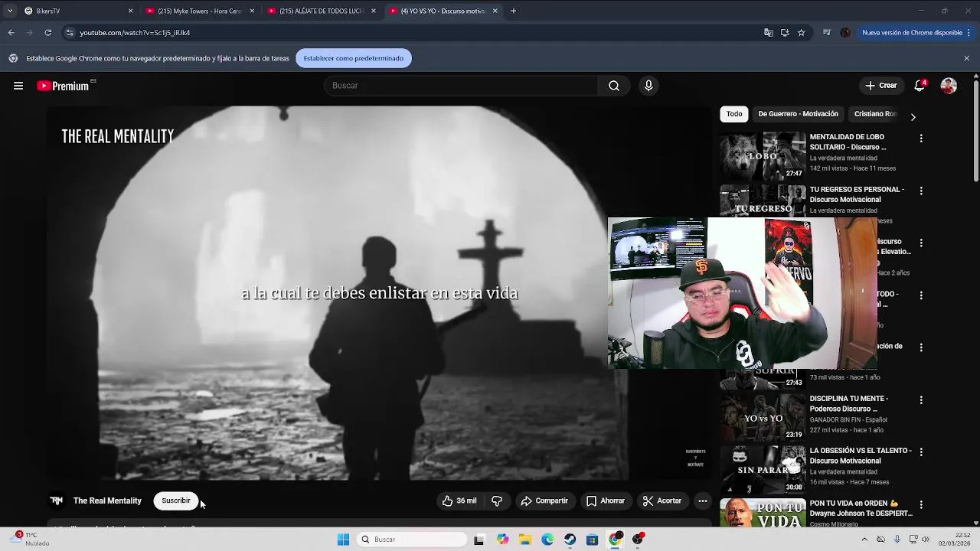The image size is (980, 551).
Task: Install app icon in address bar
Action: pos(785,33)
